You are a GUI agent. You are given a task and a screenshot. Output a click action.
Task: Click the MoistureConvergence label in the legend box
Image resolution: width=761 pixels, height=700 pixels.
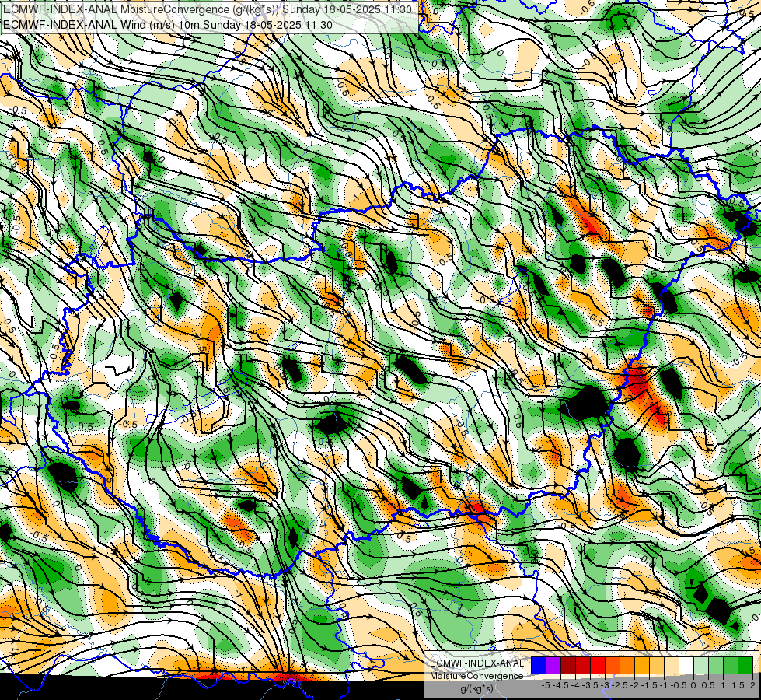tap(476, 676)
